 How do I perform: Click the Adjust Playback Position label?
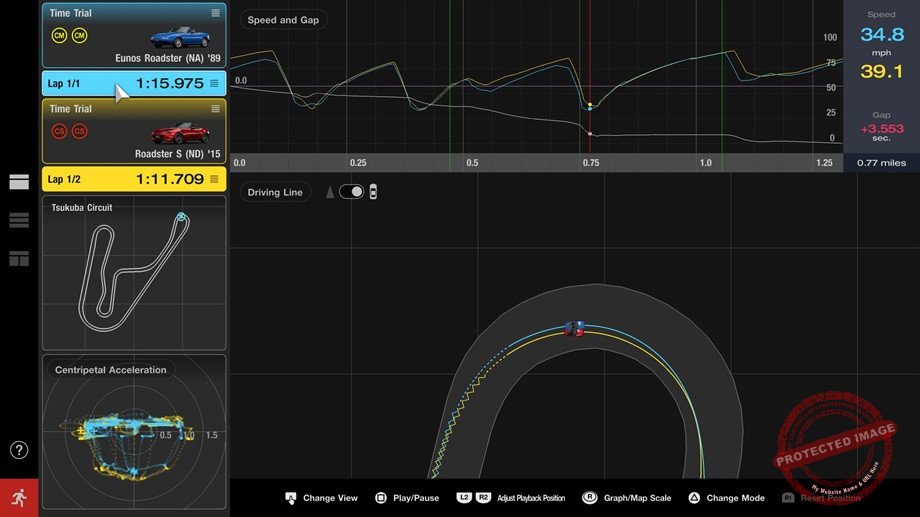click(x=531, y=498)
